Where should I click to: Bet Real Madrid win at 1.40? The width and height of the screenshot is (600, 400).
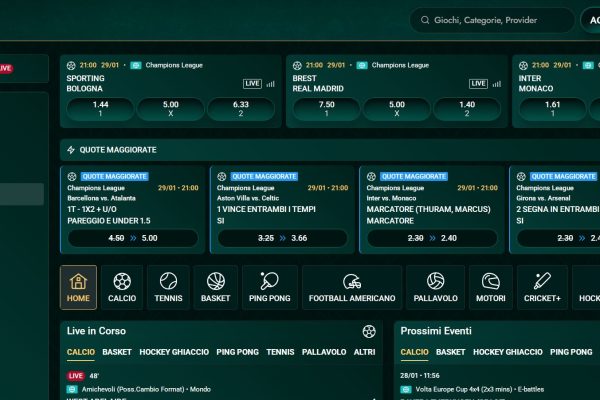click(467, 109)
